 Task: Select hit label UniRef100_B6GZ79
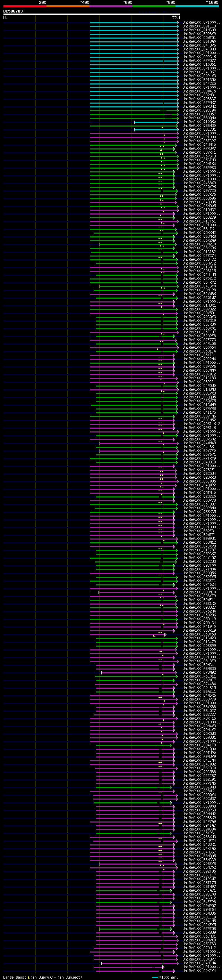[x=199, y=217]
